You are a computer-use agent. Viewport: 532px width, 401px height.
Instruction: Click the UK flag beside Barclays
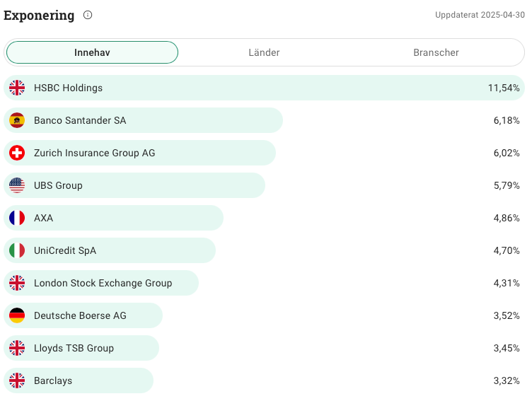point(17,380)
